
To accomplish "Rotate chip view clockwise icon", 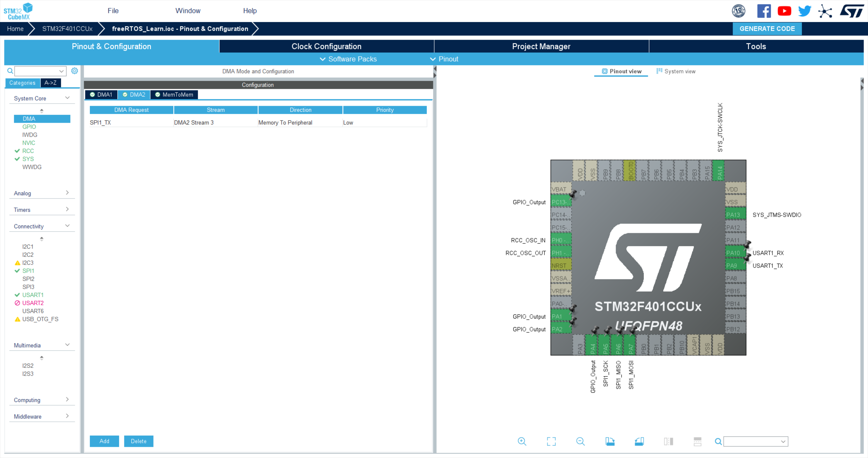I will tap(610, 441).
